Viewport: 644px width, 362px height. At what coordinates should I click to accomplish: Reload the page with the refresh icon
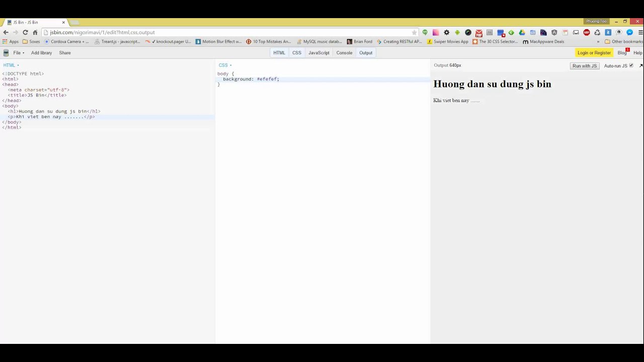click(25, 32)
